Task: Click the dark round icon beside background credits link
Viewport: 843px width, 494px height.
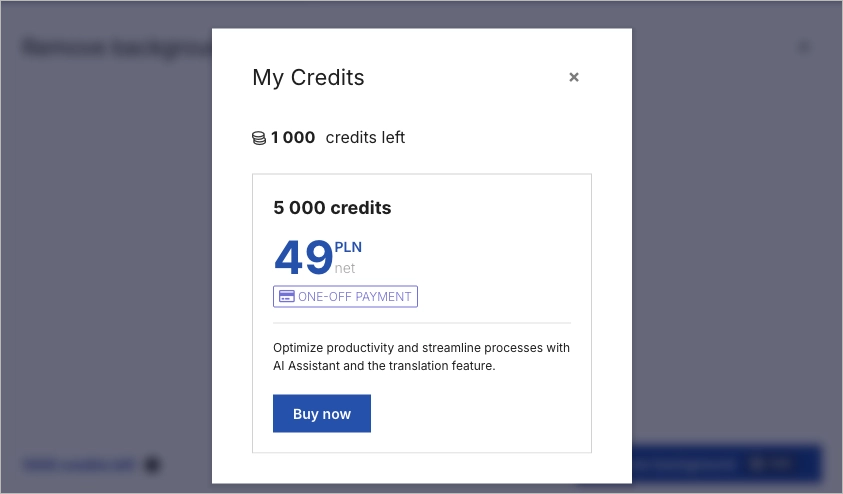Action: pos(152,464)
